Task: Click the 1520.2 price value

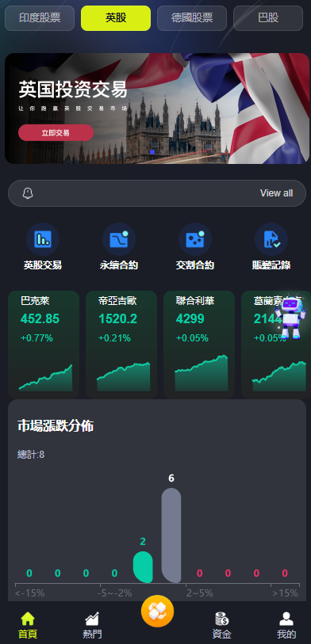Action: tap(117, 318)
